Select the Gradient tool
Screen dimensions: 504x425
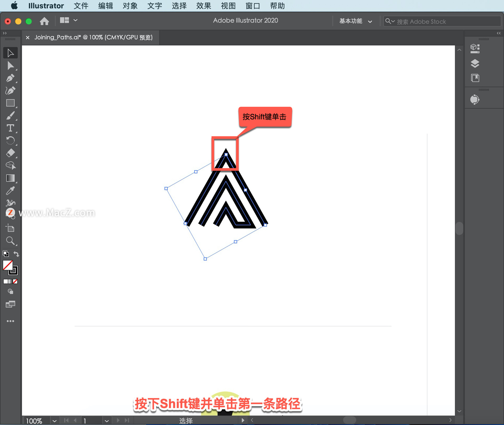[x=10, y=178]
